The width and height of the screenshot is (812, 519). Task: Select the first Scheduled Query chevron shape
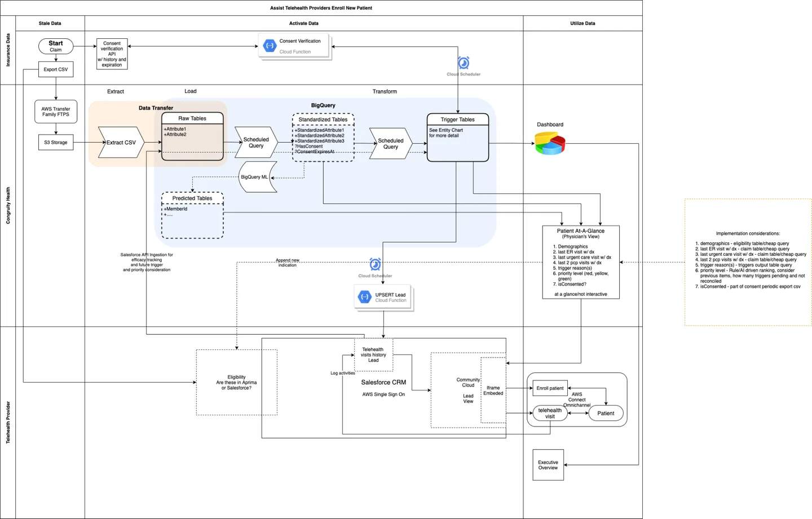click(x=255, y=143)
